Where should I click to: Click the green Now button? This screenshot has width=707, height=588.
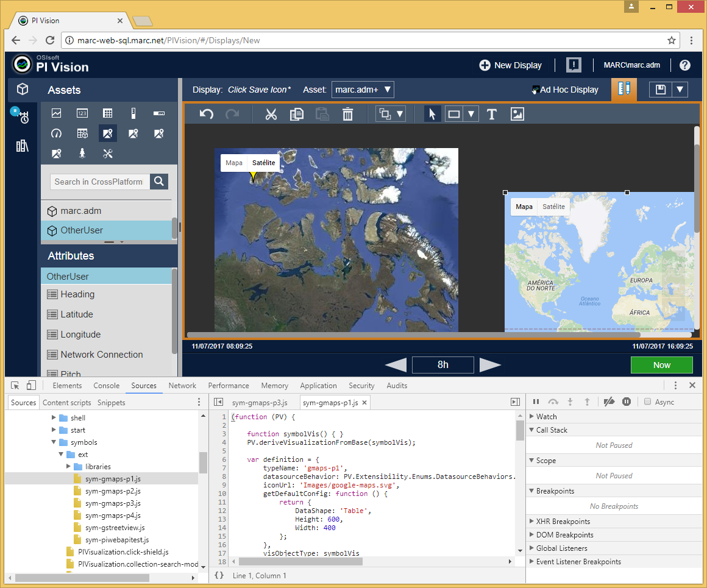[x=661, y=365]
